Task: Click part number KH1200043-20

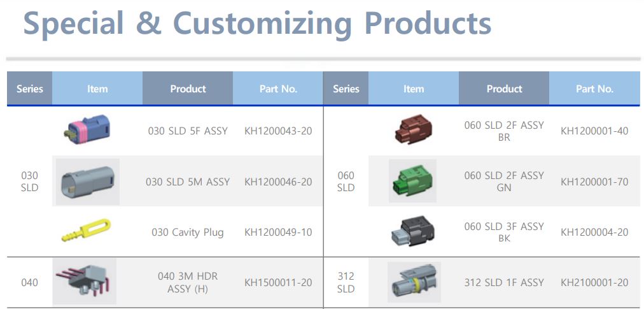Action: click(278, 131)
